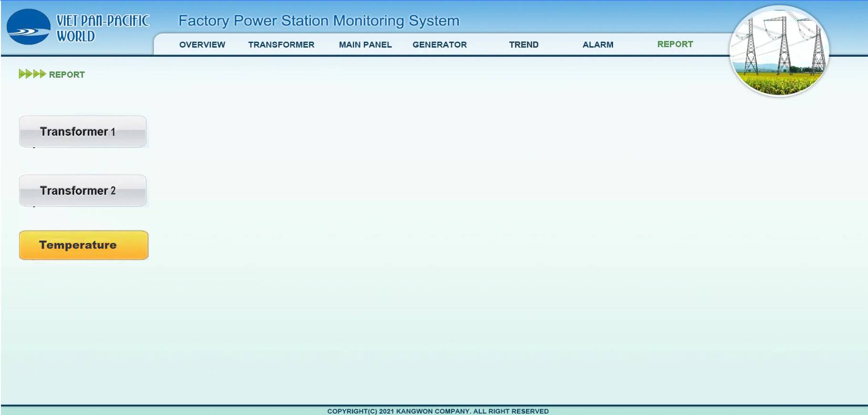Click the green arrows breadcrumb icon
Viewport: 868px width, 415px height.
point(32,74)
